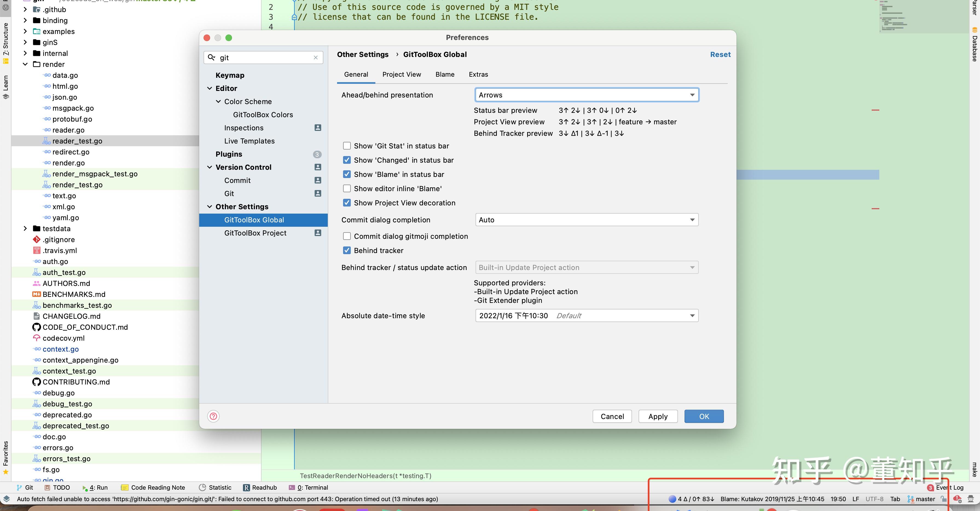The image size is (980, 511).
Task: Open Absolute date-time style dropdown
Action: [586, 316]
